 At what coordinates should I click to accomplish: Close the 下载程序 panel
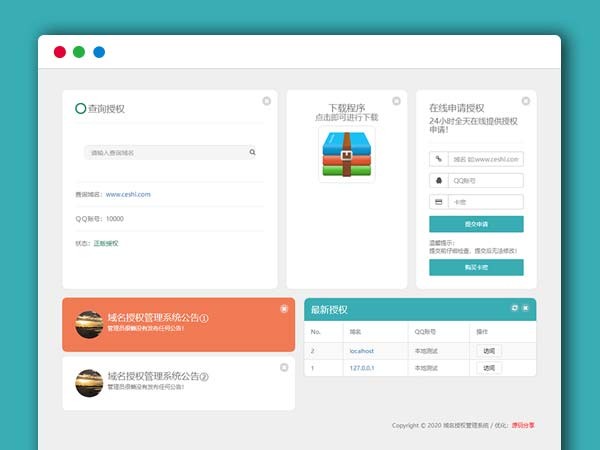[396, 101]
